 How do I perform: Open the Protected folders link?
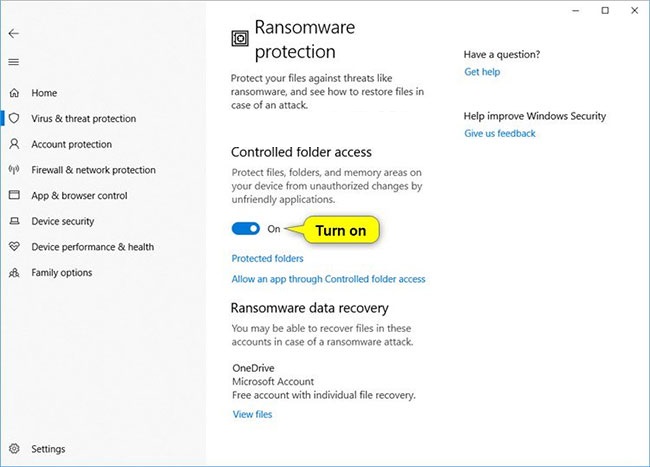[267, 259]
